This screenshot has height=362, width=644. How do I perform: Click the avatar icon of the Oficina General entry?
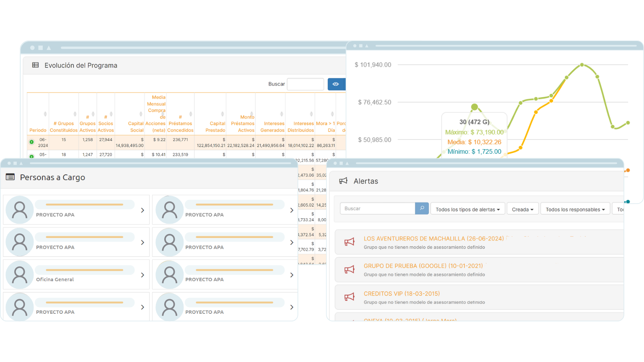[19, 274]
